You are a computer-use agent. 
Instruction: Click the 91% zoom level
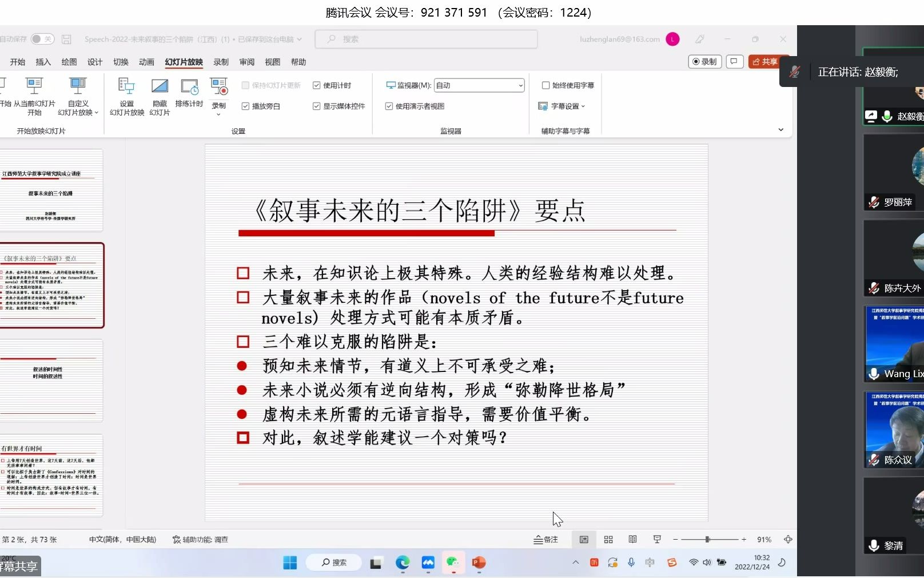coord(764,539)
